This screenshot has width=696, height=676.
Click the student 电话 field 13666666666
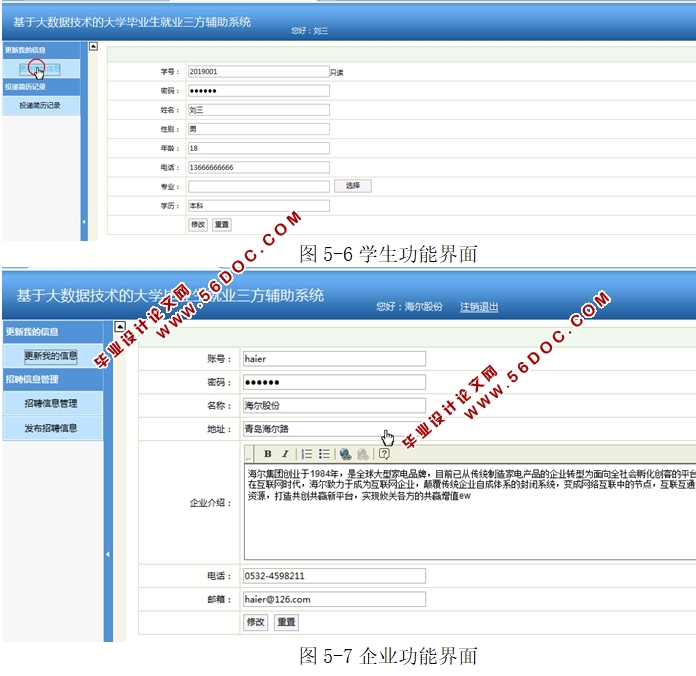click(x=259, y=167)
